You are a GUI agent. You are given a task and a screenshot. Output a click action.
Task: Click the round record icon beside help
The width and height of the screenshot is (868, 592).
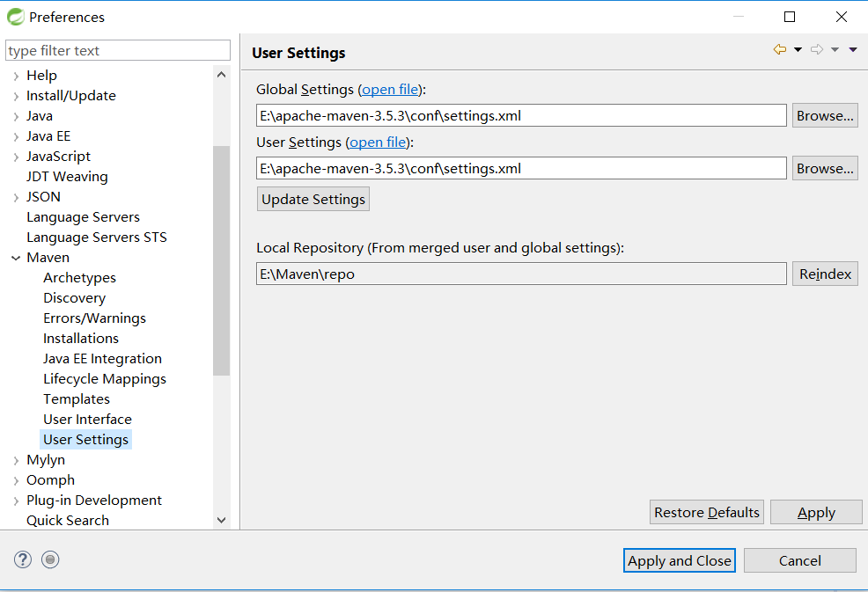pos(50,559)
